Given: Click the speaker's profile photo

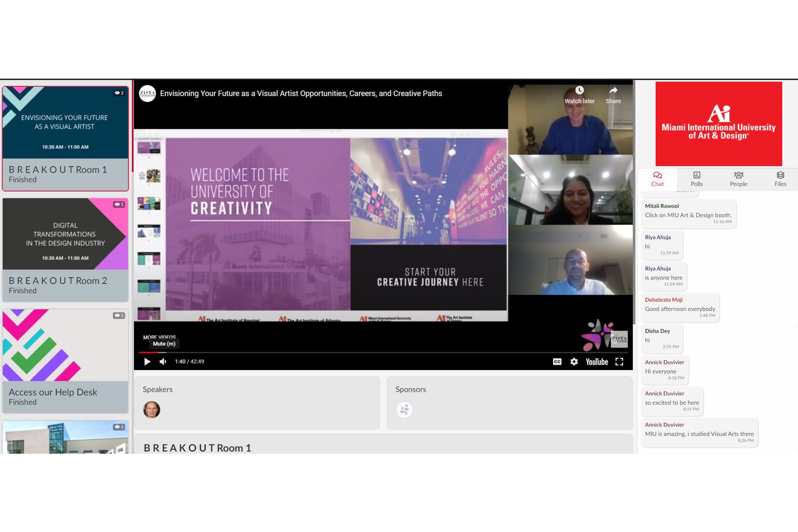Looking at the screenshot, I should tap(152, 409).
